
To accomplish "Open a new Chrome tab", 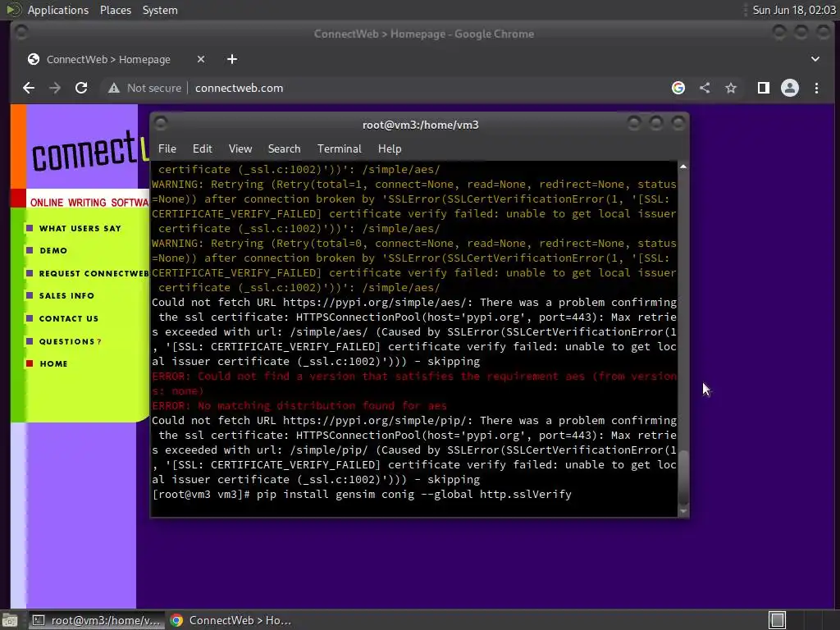I will click(x=232, y=59).
